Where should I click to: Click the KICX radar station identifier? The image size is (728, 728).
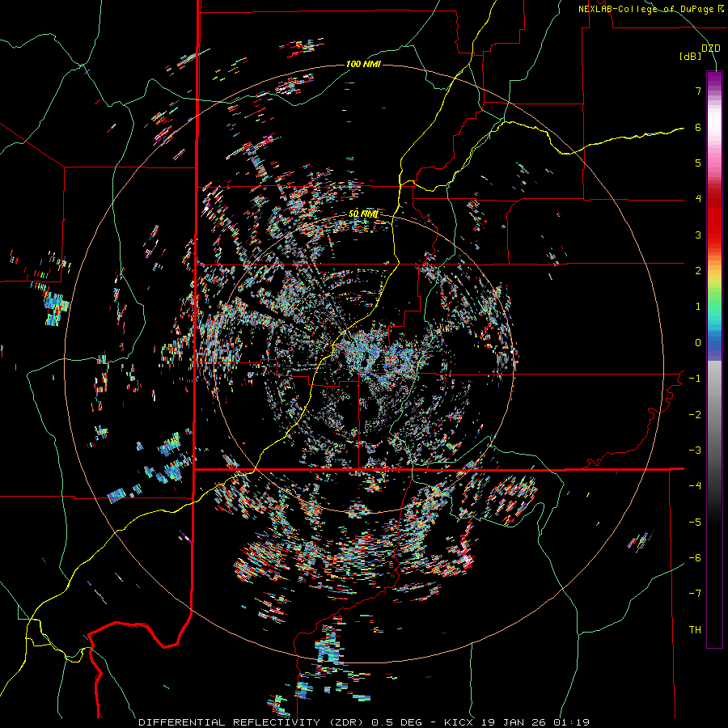click(x=459, y=722)
